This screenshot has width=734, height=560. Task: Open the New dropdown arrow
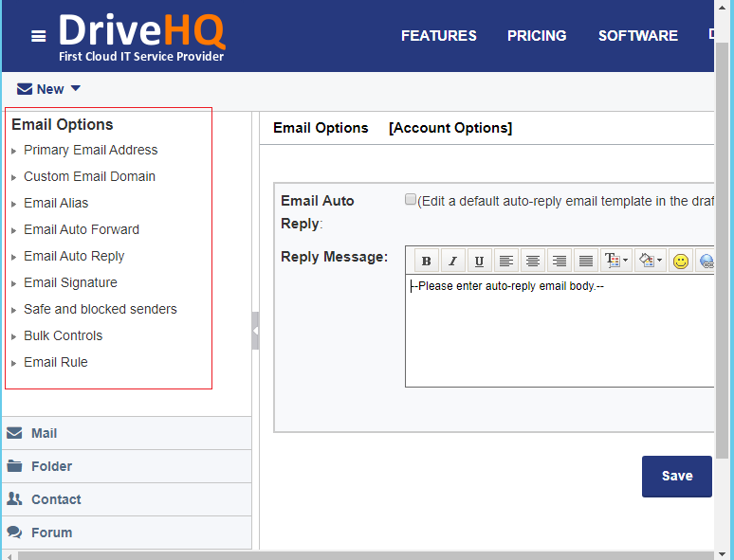pyautogui.click(x=75, y=88)
